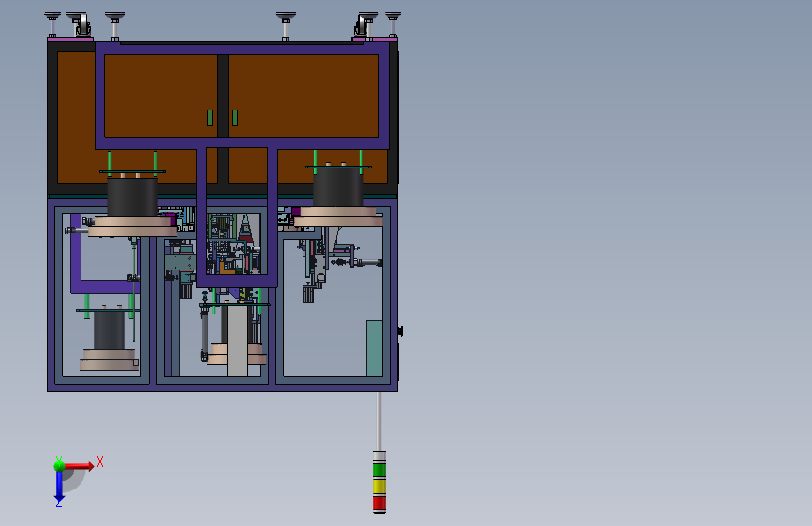Select the left caster wheel atop the machine
This screenshot has width=812, height=526.
[83, 25]
